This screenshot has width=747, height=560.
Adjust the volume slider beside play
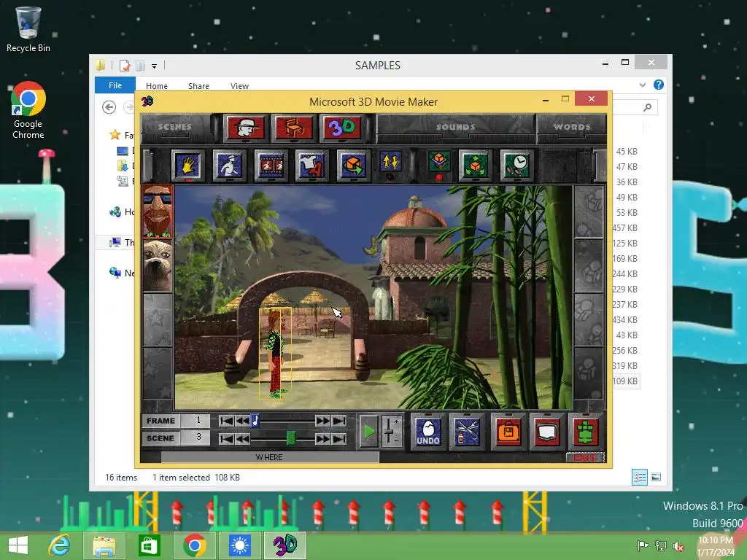pos(391,432)
